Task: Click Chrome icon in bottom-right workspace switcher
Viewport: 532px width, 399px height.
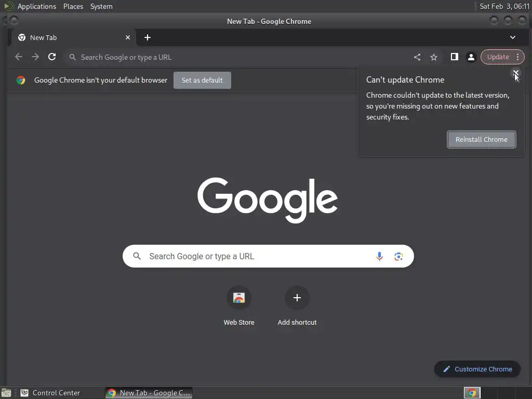Action: point(472,393)
